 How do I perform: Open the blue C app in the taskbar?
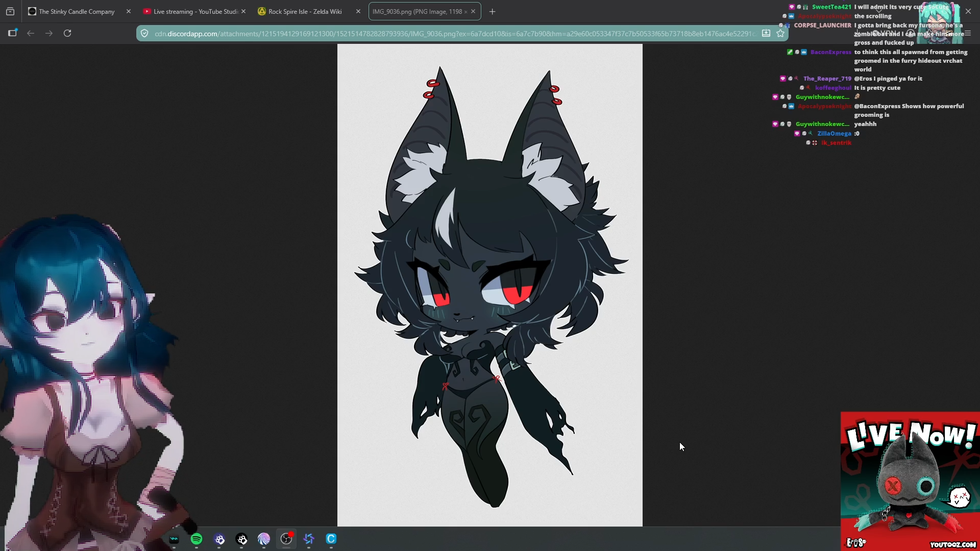(x=331, y=539)
